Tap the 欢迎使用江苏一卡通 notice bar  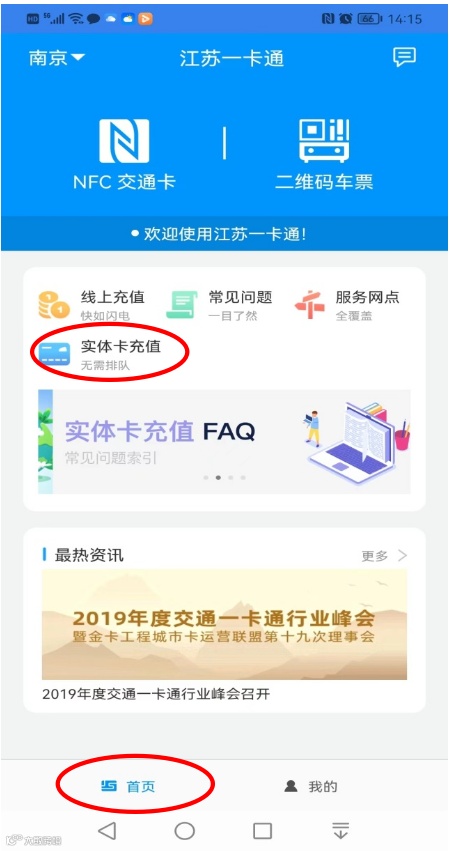point(225,234)
